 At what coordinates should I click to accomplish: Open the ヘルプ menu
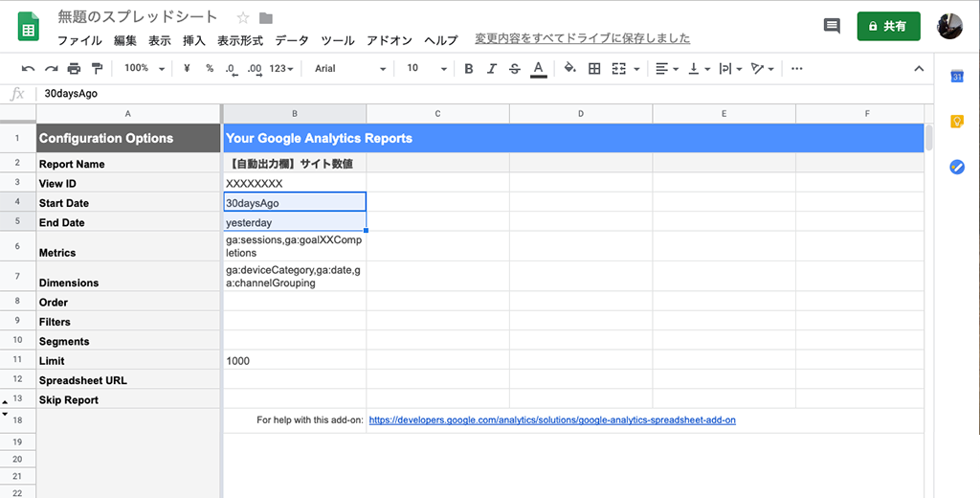click(x=440, y=40)
